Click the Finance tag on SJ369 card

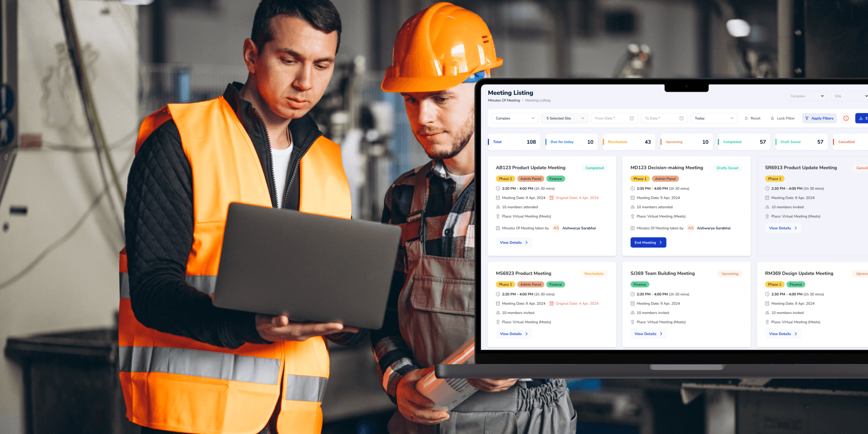point(640,285)
